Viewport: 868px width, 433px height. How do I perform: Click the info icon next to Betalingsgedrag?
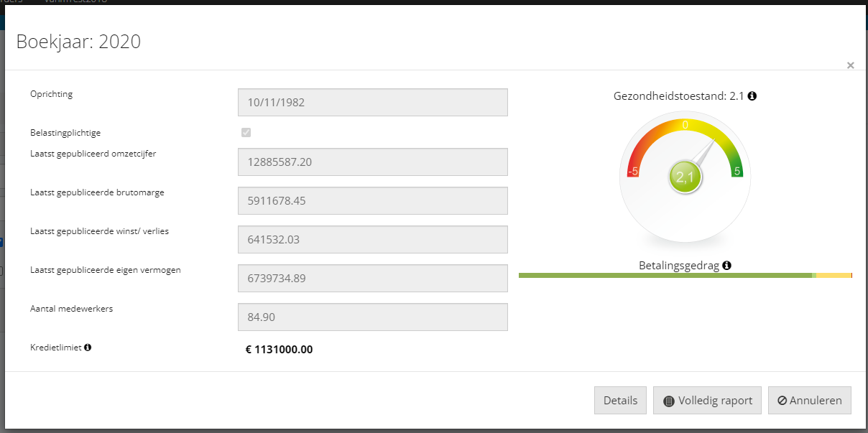tap(726, 266)
